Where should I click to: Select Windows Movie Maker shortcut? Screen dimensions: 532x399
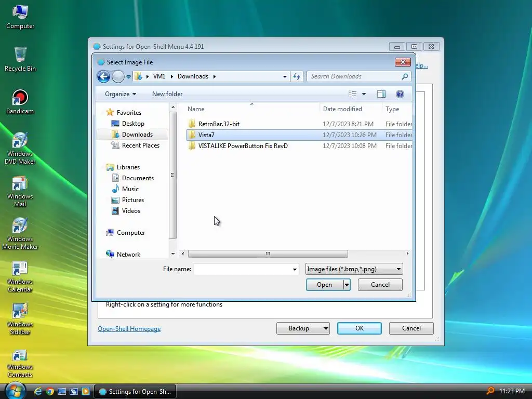pyautogui.click(x=20, y=234)
